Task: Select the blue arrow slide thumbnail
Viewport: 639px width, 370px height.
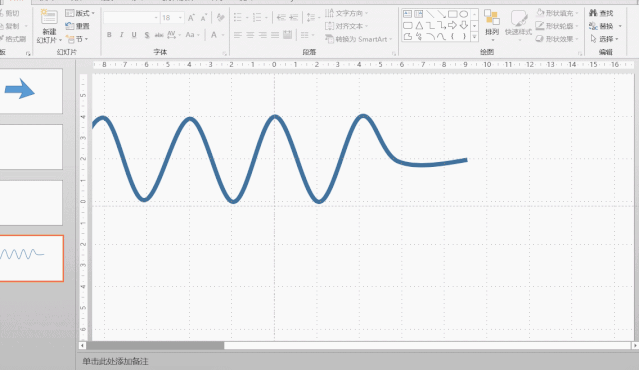Action: (31, 90)
